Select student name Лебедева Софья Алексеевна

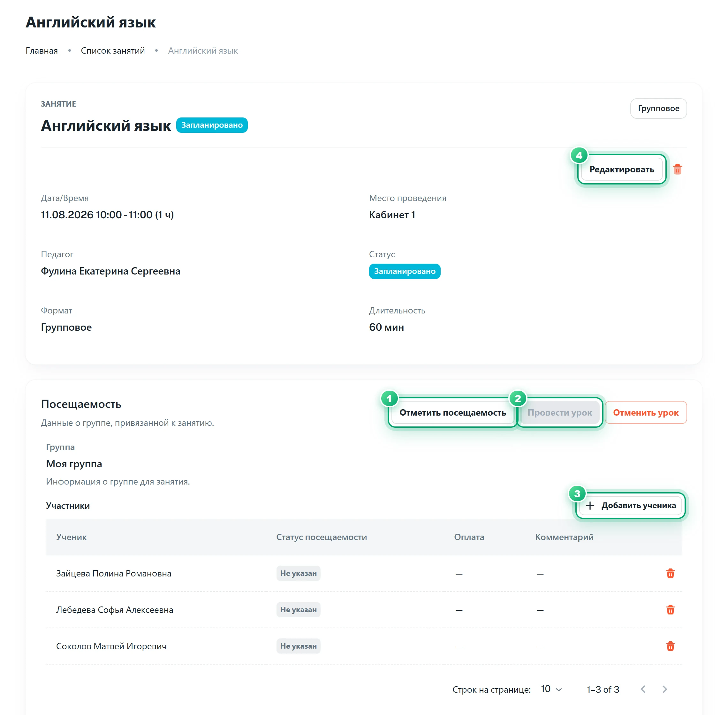tap(115, 610)
